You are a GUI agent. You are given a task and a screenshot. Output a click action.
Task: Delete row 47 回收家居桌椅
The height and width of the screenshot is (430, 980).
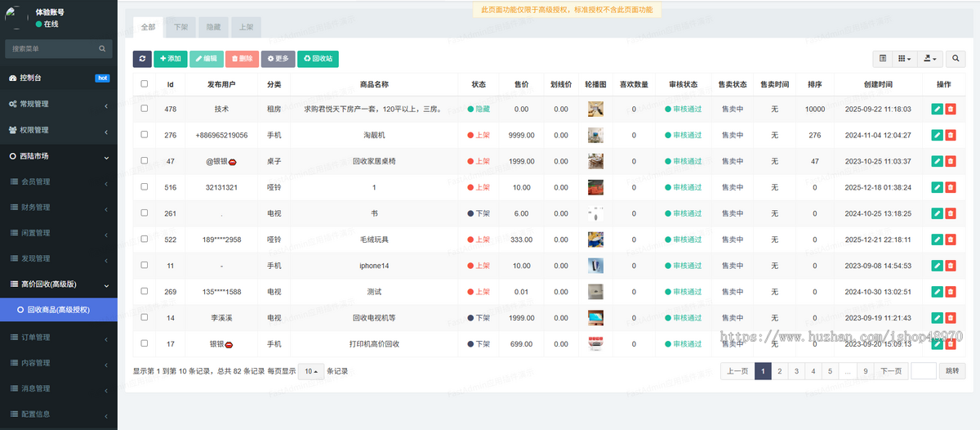point(951,161)
